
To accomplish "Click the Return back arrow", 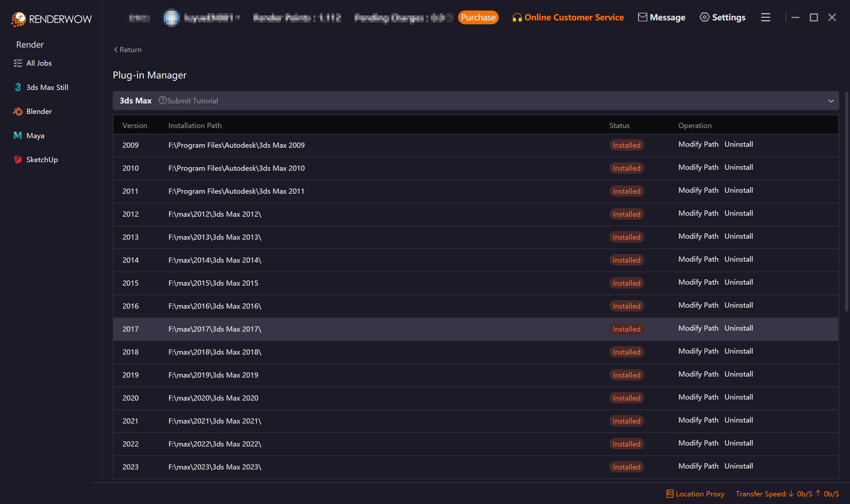I will 116,50.
